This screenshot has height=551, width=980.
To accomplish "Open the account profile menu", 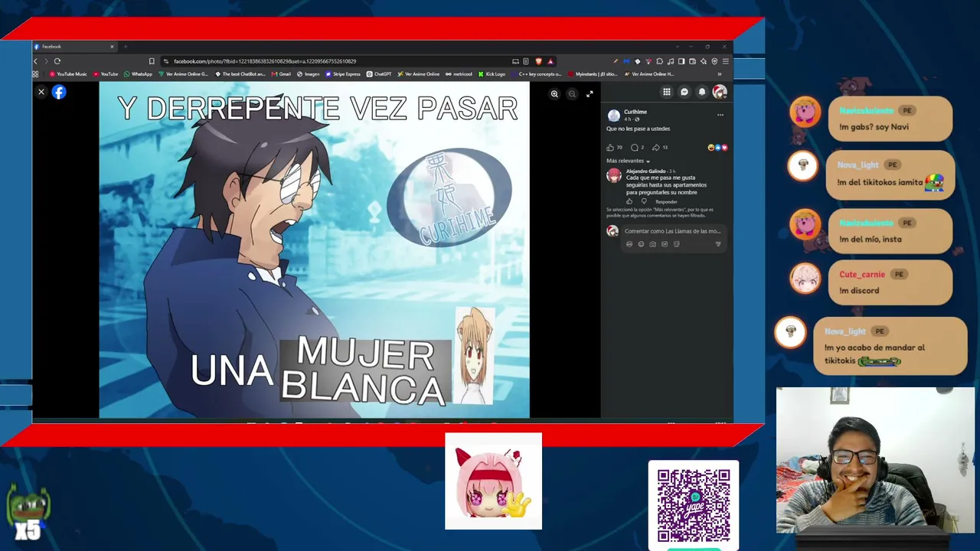I will 720,92.
